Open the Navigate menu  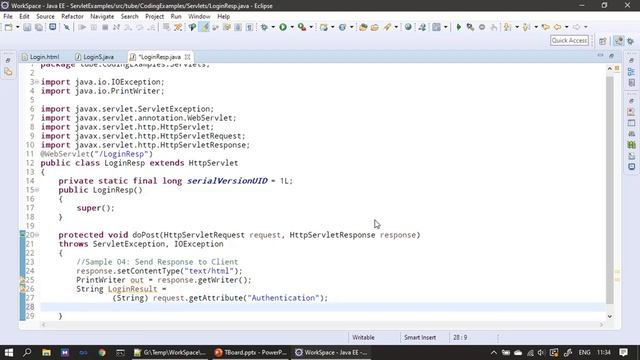102,16
